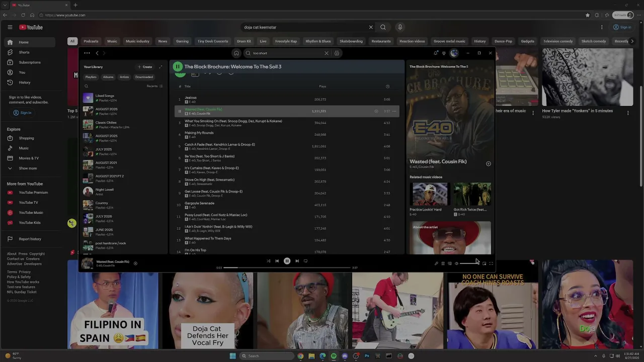Show next YouTube category chips

point(632,41)
